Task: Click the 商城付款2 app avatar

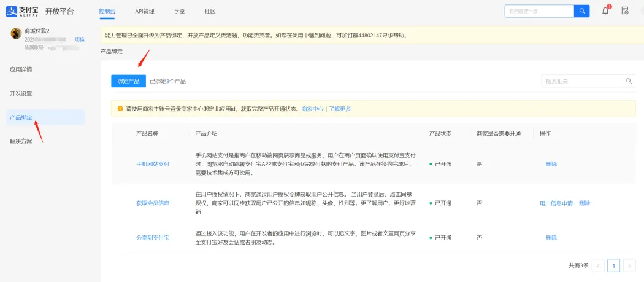Action: 17,33
